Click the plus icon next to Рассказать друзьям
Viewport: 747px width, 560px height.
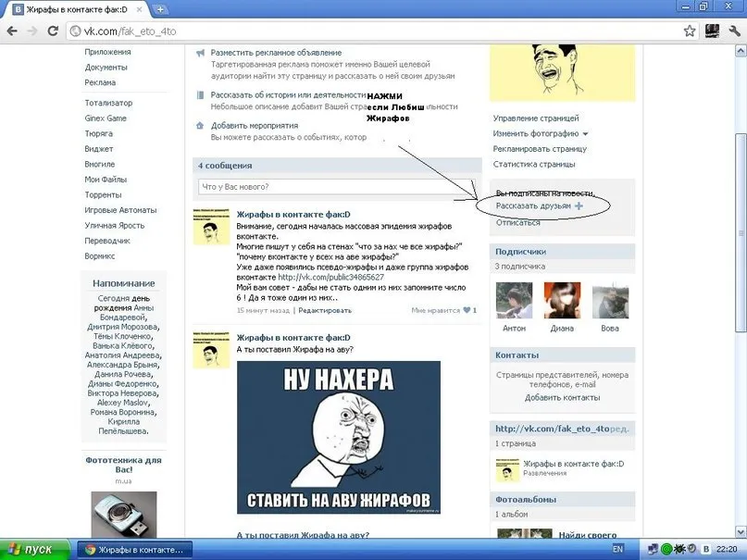[579, 205]
